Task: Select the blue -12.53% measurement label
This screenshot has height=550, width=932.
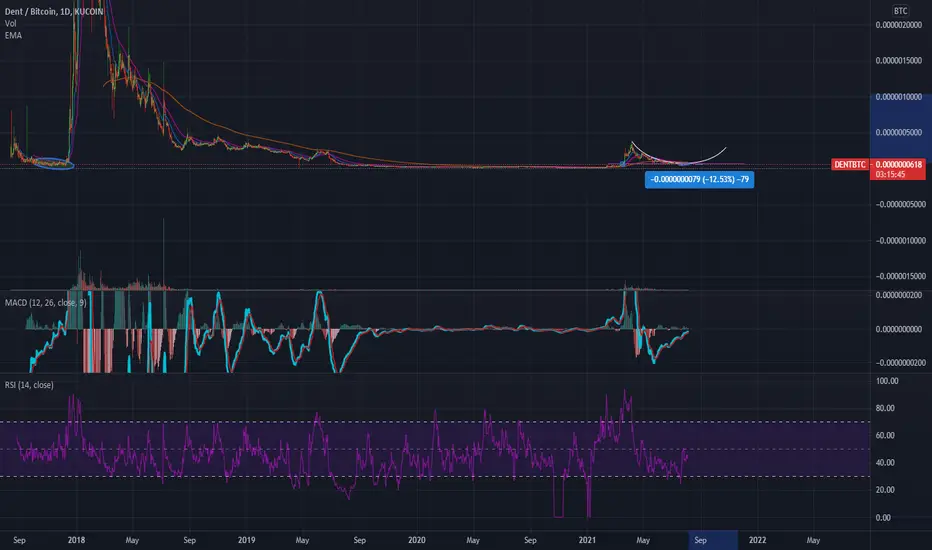Action: 700,179
